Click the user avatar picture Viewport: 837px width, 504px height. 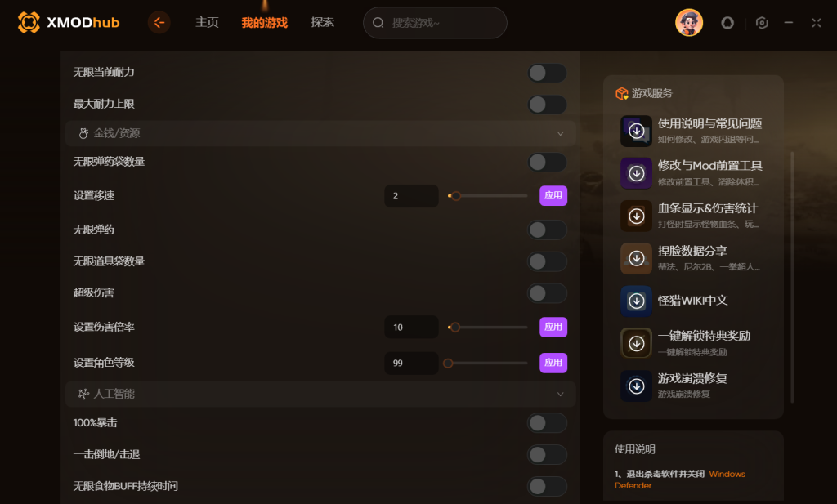(688, 22)
